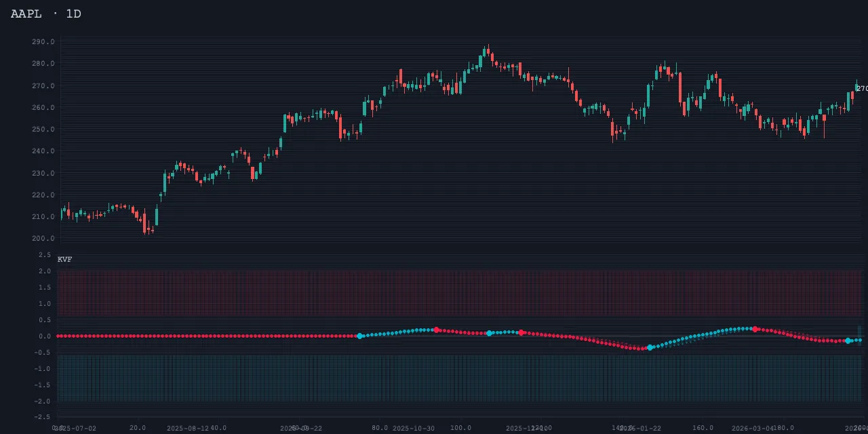
Task: Click the 2026-03-04 date axis label
Action: point(753,429)
